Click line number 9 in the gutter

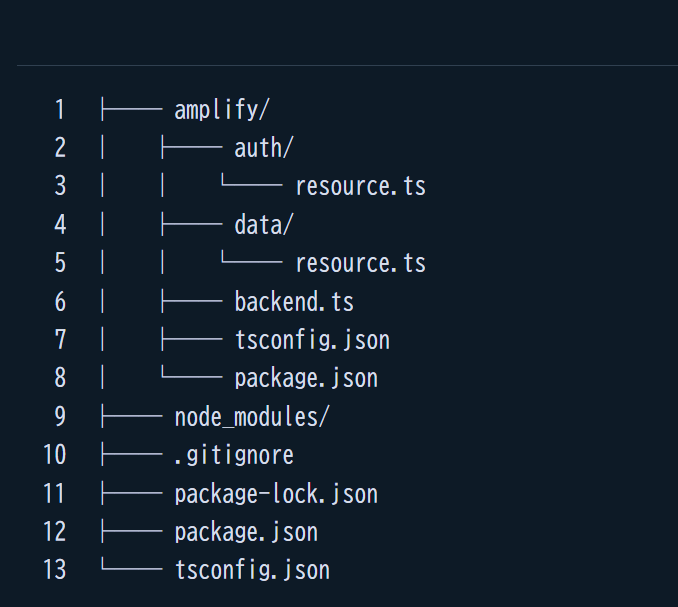point(60,417)
